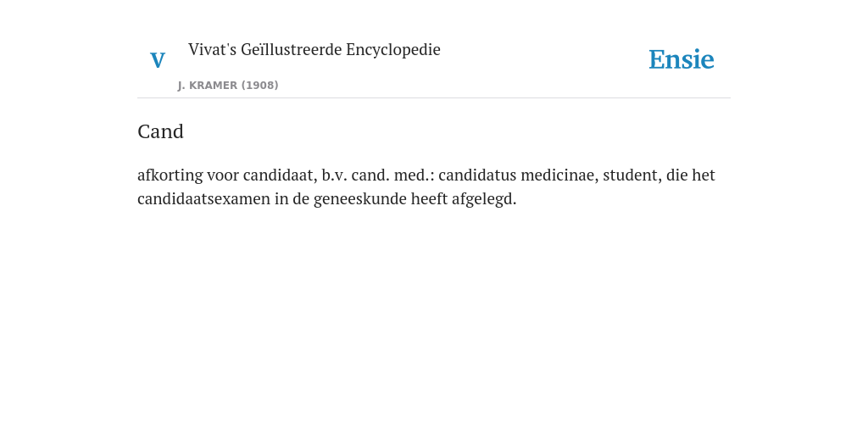868x434 pixels.
Task: Click the word afkorting in the definition
Action: click(x=170, y=175)
